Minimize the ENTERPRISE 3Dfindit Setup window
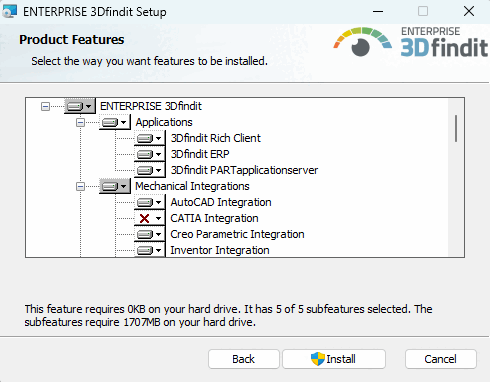Image resolution: width=490 pixels, height=382 pixels. point(378,12)
